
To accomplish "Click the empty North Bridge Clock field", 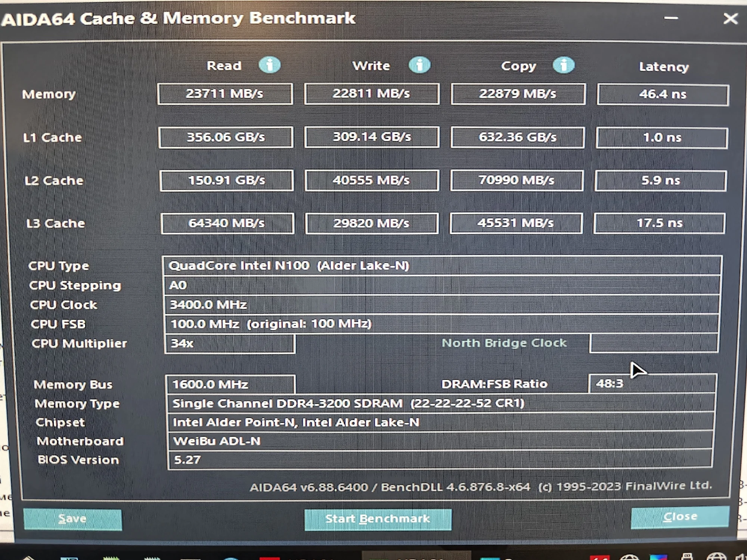I will click(654, 343).
